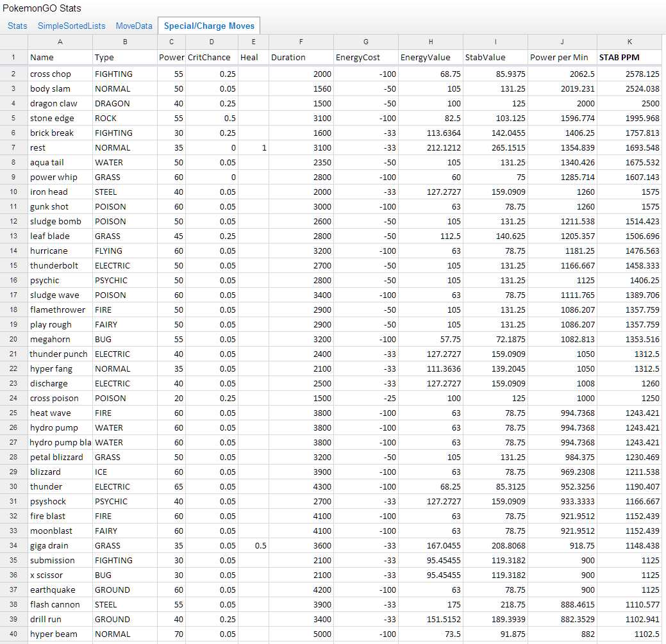Image resolution: width=666 pixels, height=644 pixels.
Task: Select the 'hyper fang' cell
Action: (x=60, y=369)
